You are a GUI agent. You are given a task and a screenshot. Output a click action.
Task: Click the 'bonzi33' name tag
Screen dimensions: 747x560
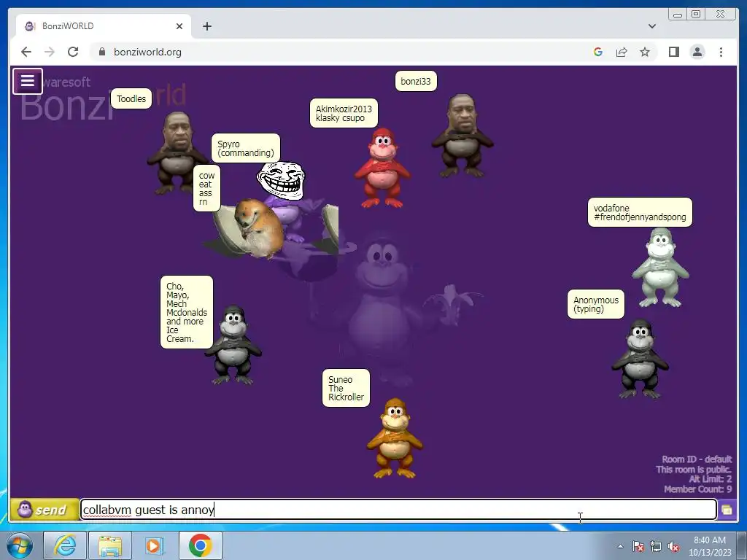point(416,82)
